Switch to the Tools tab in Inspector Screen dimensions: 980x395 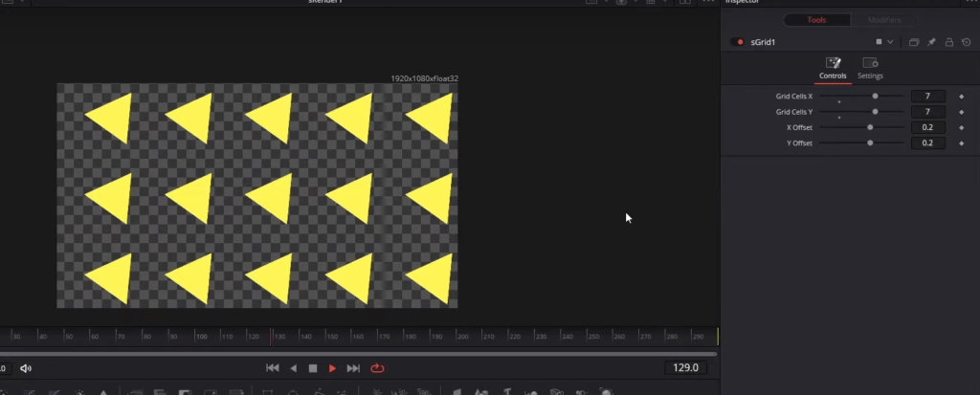(x=816, y=20)
